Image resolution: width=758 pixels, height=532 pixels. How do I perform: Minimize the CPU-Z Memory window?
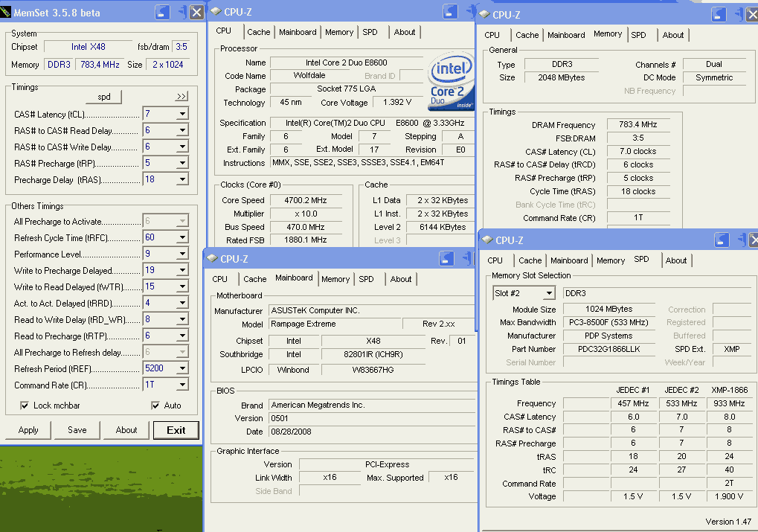click(x=719, y=15)
